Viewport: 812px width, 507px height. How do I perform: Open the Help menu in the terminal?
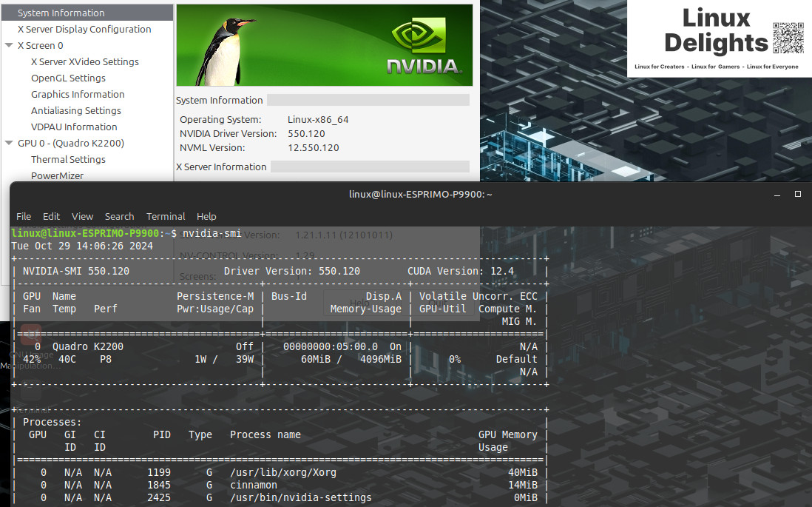coord(206,216)
